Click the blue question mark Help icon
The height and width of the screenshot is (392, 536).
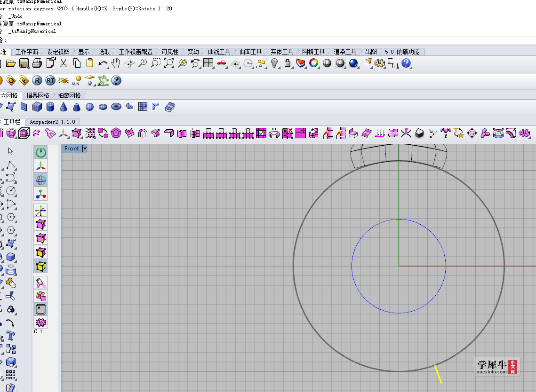(x=406, y=63)
